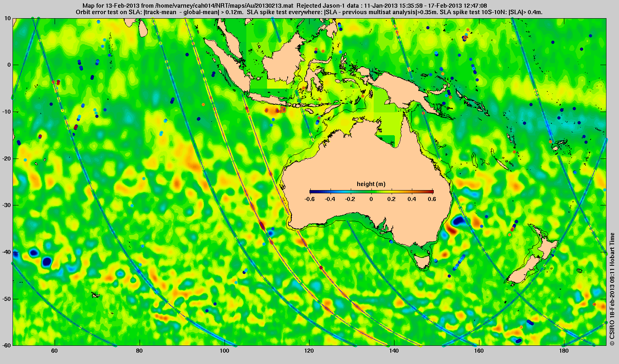Screen dimensions: 619x364
Task: Click latitude axis label 10
Action: tap(8, 18)
